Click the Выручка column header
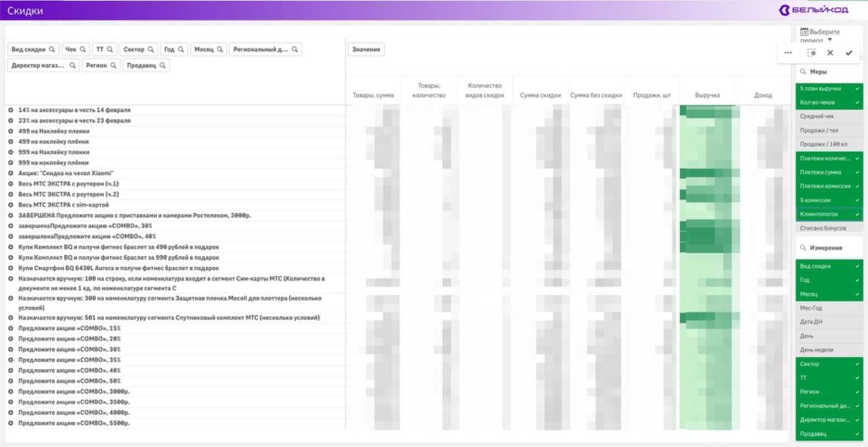 [707, 95]
